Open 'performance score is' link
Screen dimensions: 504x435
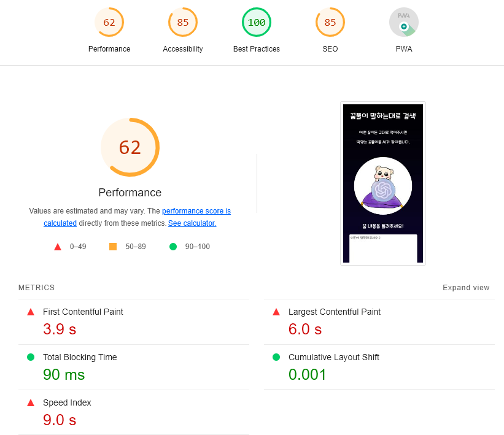(x=196, y=211)
